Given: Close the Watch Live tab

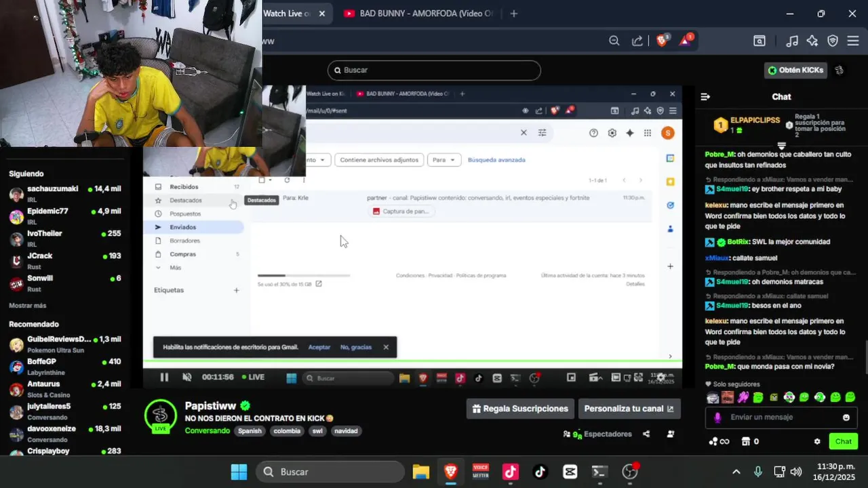Looking at the screenshot, I should coord(322,14).
